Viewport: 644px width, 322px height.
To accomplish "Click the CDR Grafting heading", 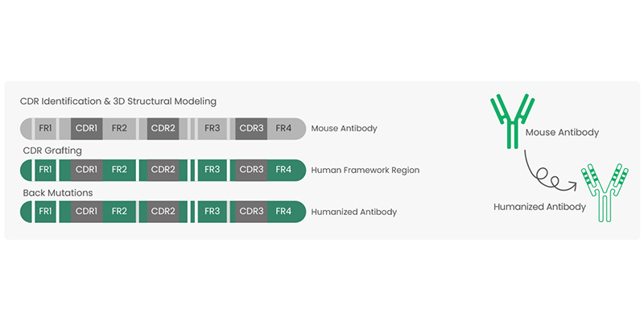I will [52, 151].
